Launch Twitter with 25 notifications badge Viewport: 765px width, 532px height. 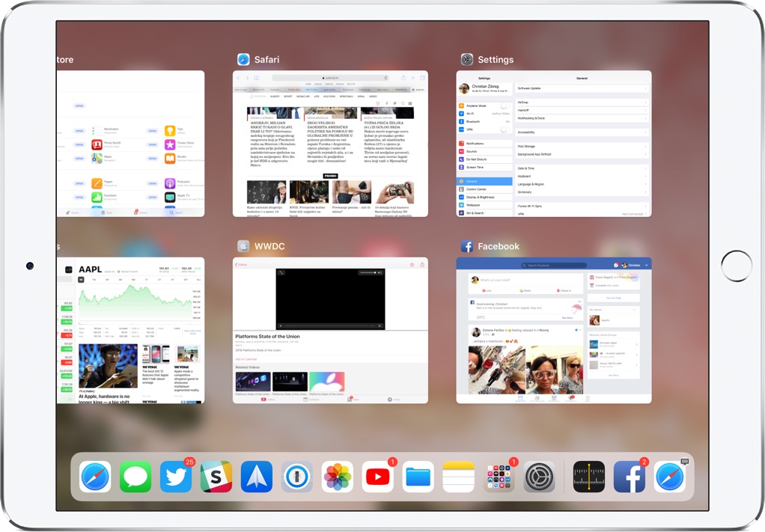coord(176,477)
